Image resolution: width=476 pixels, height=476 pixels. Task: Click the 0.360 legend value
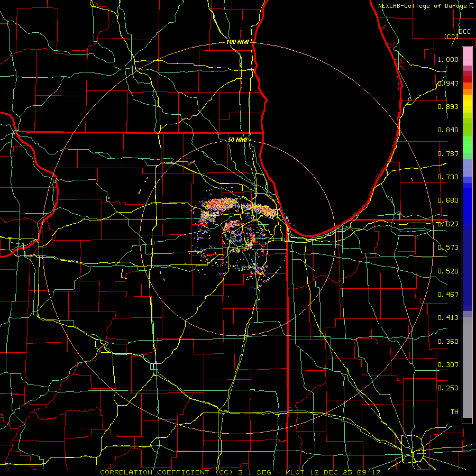click(x=448, y=342)
